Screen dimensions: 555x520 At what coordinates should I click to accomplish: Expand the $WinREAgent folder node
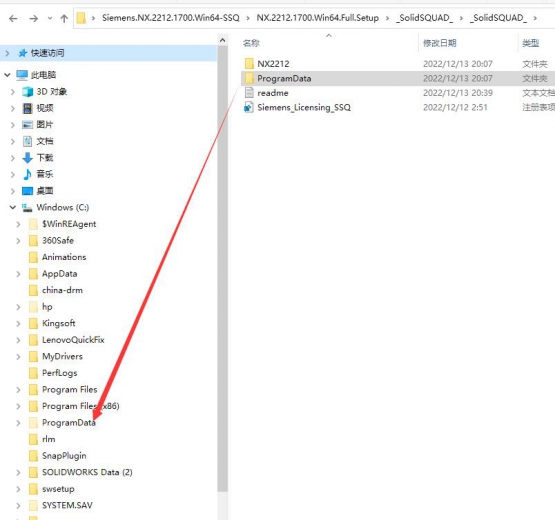point(18,224)
